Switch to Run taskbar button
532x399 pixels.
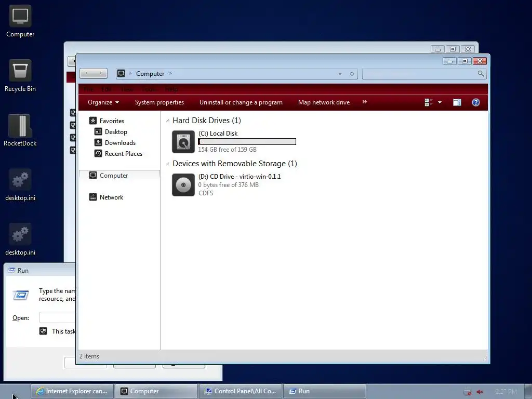324,391
